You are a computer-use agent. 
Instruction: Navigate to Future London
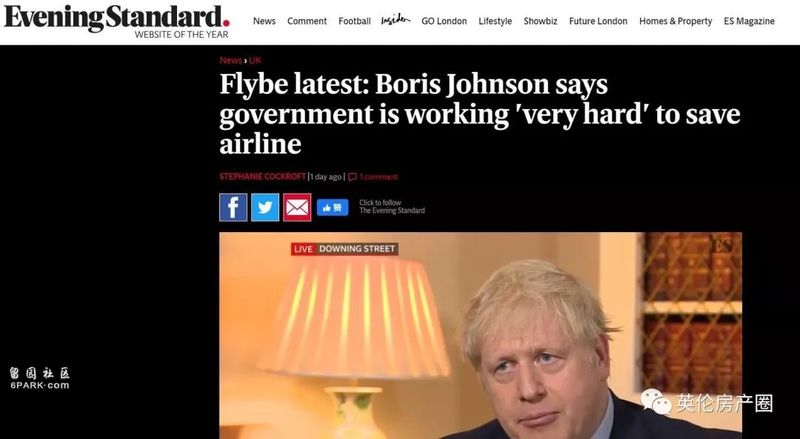pyautogui.click(x=598, y=21)
